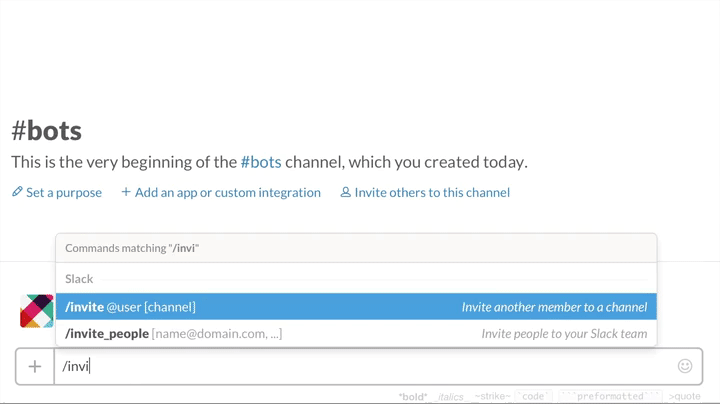Open the emoji picker smiley icon
This screenshot has width=720, height=404.
tap(685, 366)
